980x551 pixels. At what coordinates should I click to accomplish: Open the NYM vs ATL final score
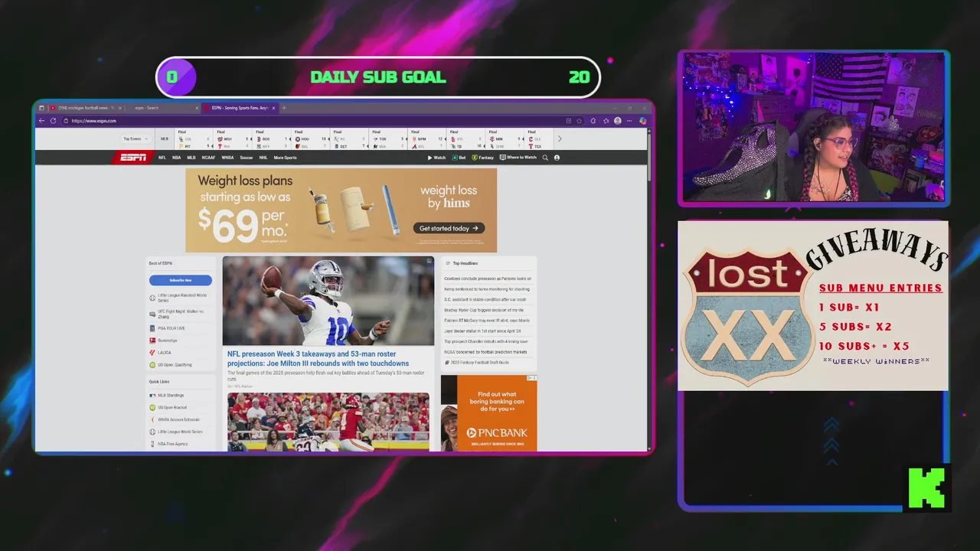[426, 139]
